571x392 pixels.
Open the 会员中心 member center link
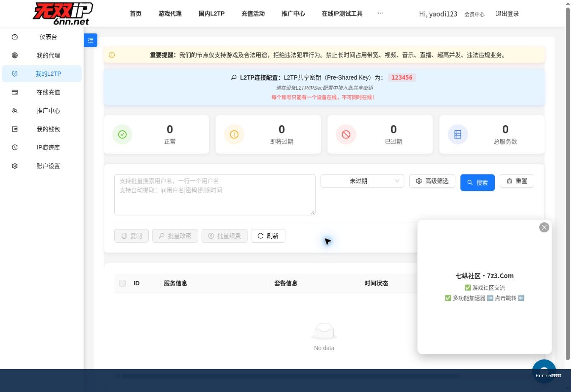[x=474, y=14]
